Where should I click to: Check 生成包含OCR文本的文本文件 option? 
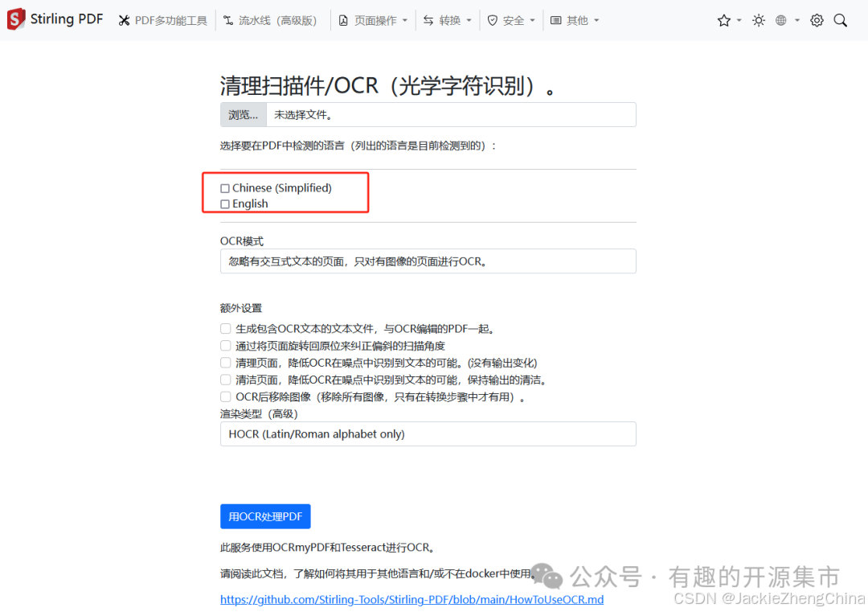225,328
